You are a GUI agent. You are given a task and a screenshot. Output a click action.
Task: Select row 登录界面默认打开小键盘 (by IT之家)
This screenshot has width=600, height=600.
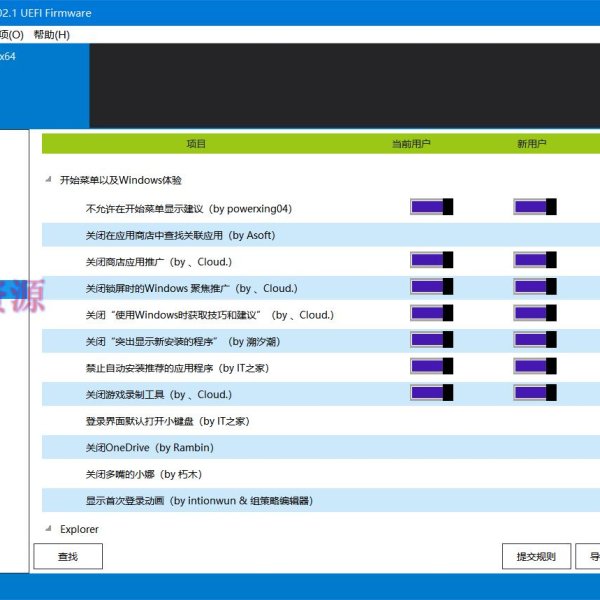321,421
